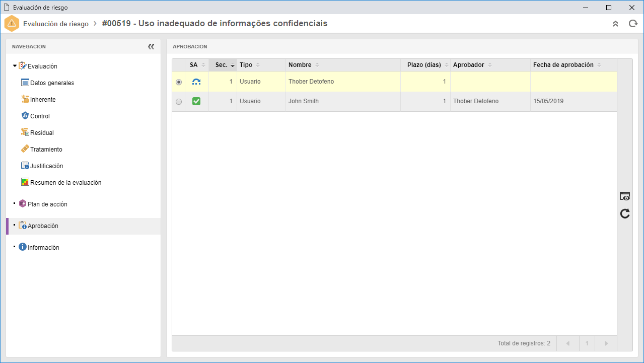The image size is (644, 363).
Task: Select the Thober Detofeno row radio button
Action: (179, 82)
